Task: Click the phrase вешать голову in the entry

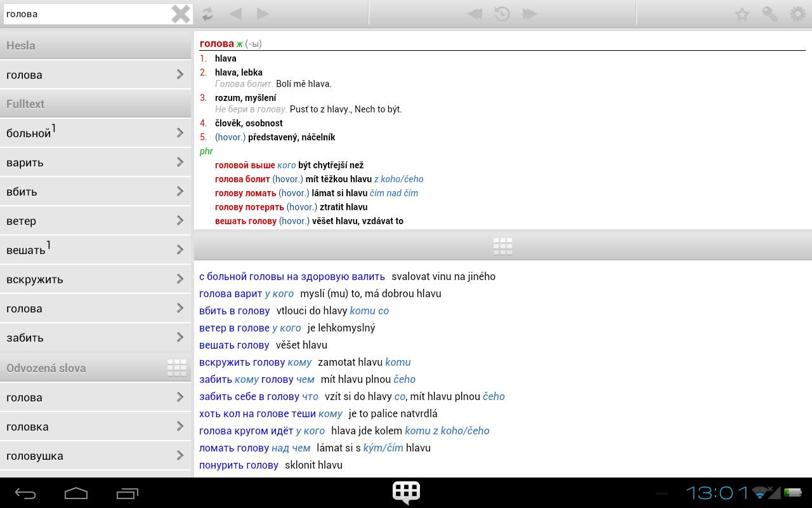Action: [x=246, y=221]
